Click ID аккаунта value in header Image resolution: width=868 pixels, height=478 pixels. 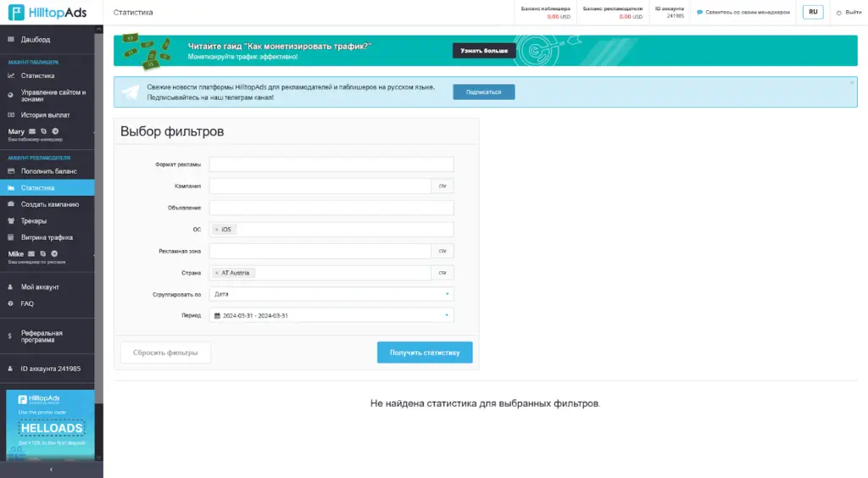[x=676, y=16]
